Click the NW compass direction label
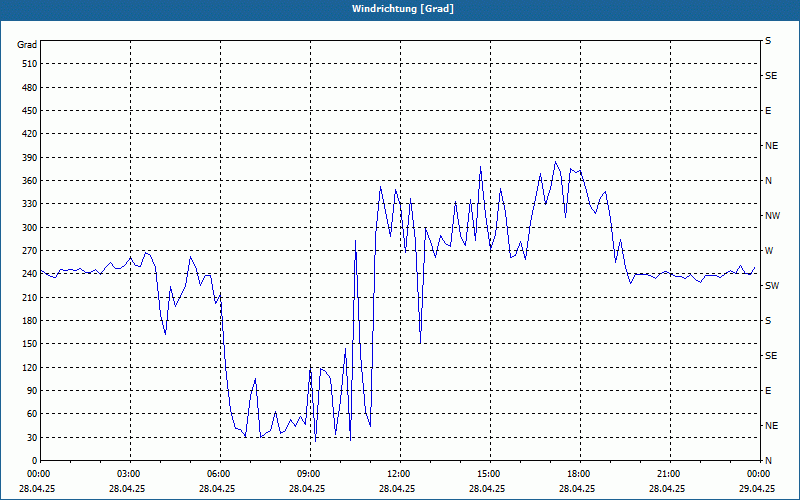 pos(772,216)
